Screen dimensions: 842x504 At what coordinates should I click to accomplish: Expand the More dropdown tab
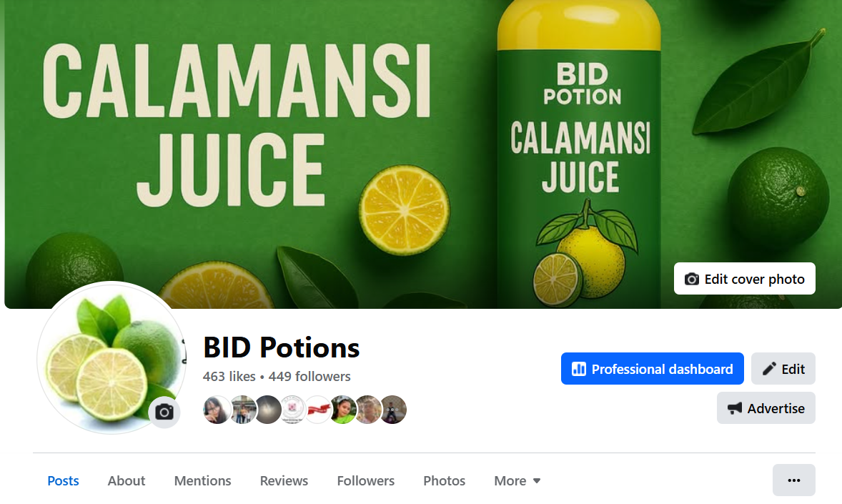[517, 481]
